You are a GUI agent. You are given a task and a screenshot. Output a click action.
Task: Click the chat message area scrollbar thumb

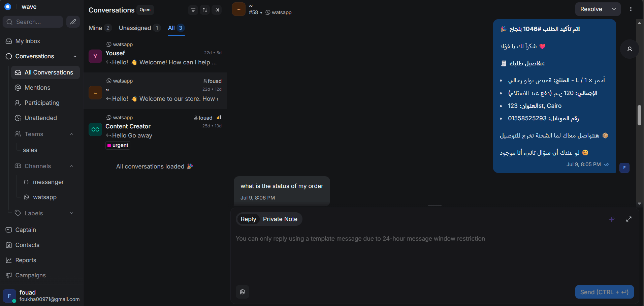pos(639,115)
